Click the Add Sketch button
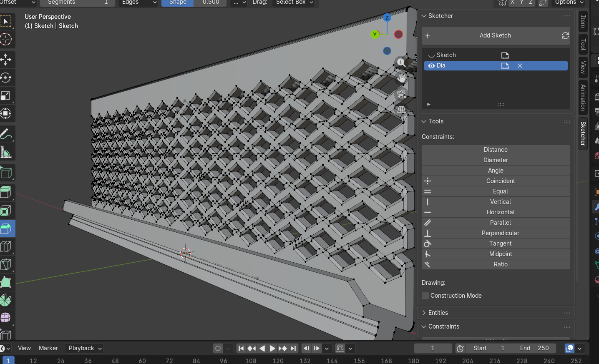Viewport: 599px width, 364px height. [495, 36]
